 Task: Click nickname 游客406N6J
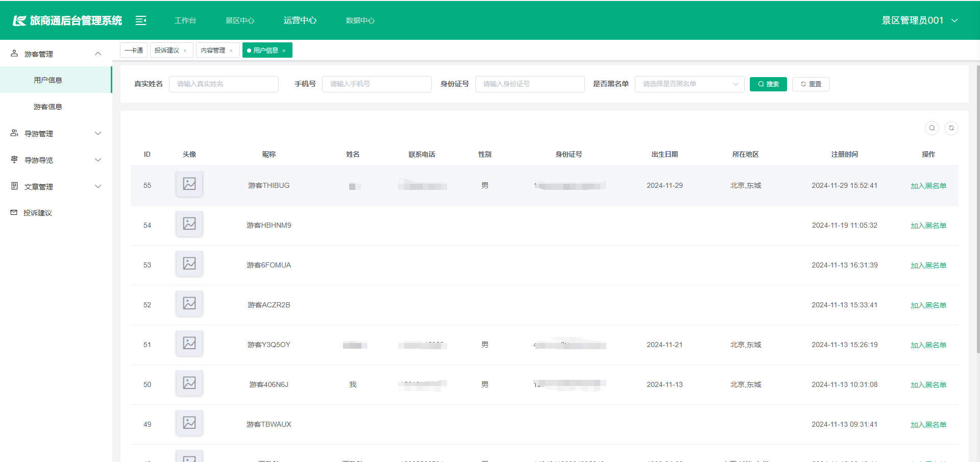(x=269, y=384)
